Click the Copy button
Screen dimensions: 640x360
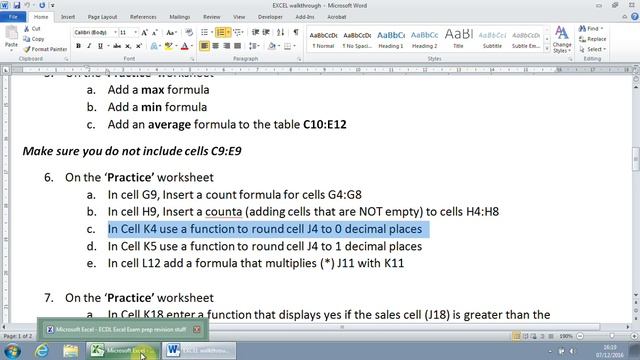tap(34, 39)
